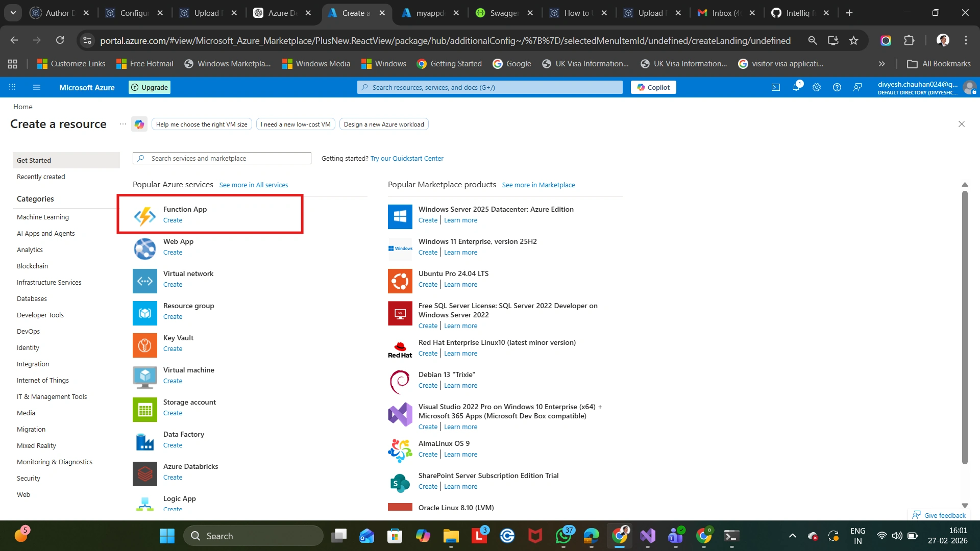Open WhatsApp from the taskbar

563,536
